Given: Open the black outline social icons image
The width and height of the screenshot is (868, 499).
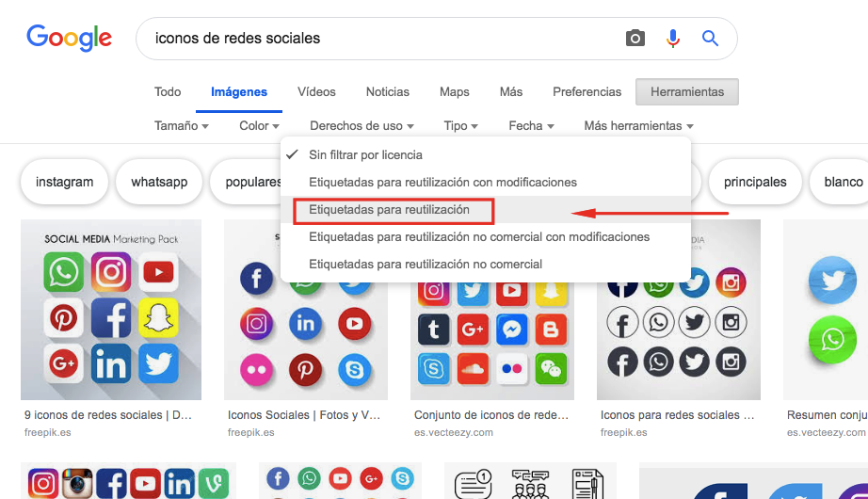Looking at the screenshot, I should tap(679, 339).
